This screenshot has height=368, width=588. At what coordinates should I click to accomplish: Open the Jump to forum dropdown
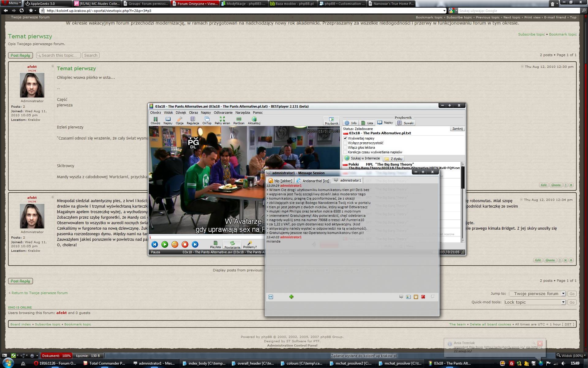coord(537,293)
